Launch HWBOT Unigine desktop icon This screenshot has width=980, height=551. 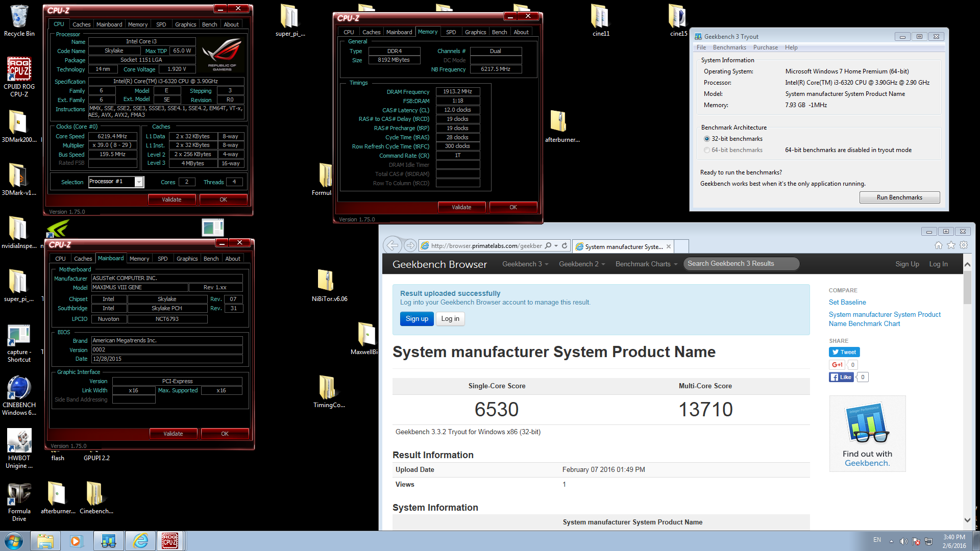[x=19, y=449]
